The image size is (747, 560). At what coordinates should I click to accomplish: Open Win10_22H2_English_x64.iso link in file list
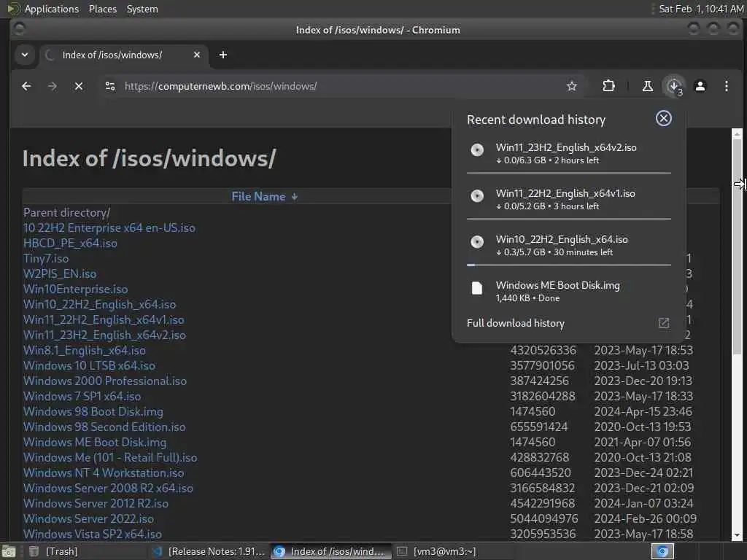(99, 304)
